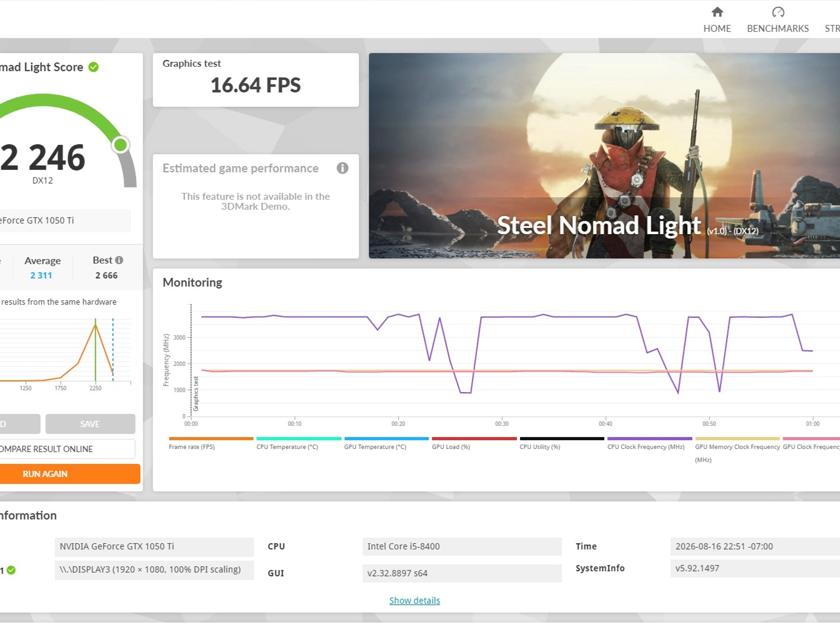Toggle the GPU Temperature legend swatch
Viewport: 840px width, 630px height.
(x=386, y=438)
